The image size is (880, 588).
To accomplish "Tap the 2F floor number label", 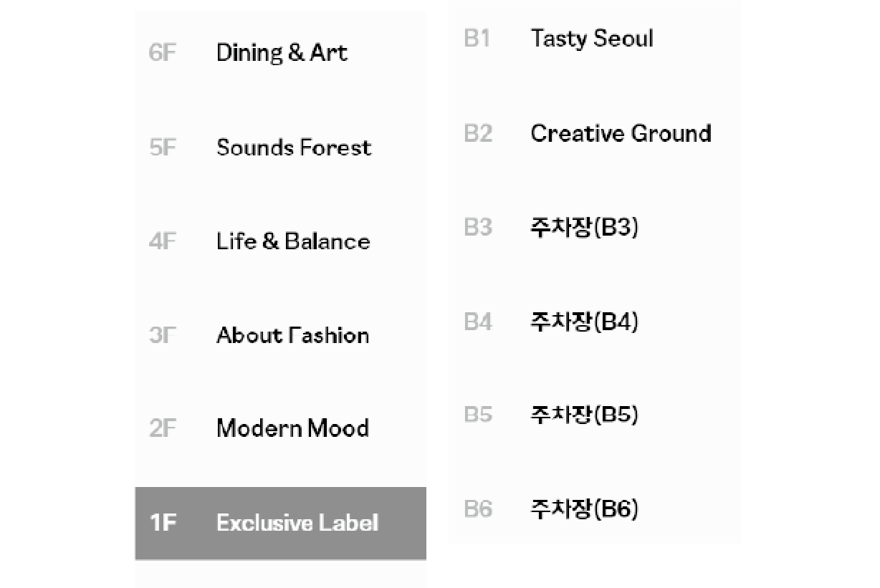I will point(162,429).
